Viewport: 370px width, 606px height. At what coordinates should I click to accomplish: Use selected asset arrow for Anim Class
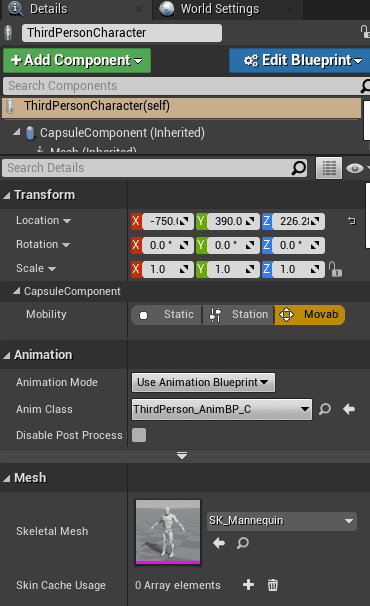(349, 409)
